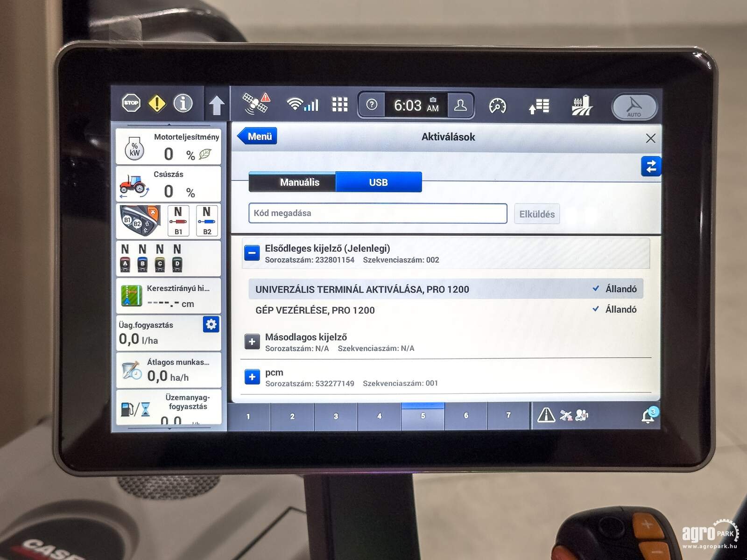Open the notifications bell icon

[x=648, y=415]
